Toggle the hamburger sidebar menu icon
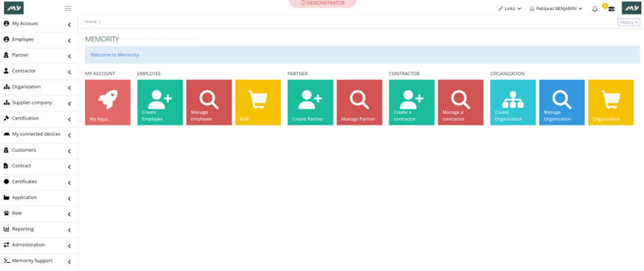The image size is (644, 271). click(68, 8)
